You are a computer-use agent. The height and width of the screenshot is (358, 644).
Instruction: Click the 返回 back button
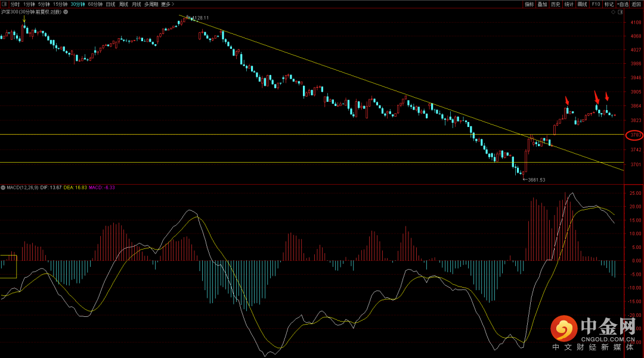point(636,4)
